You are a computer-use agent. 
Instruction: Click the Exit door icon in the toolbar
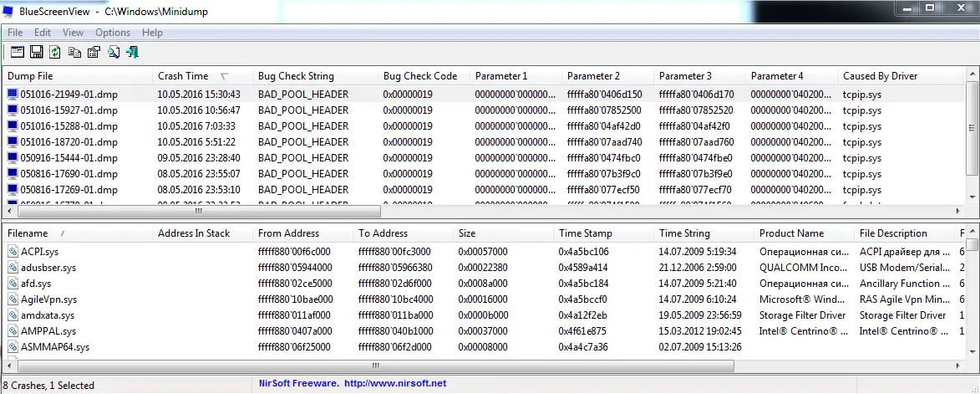[132, 52]
